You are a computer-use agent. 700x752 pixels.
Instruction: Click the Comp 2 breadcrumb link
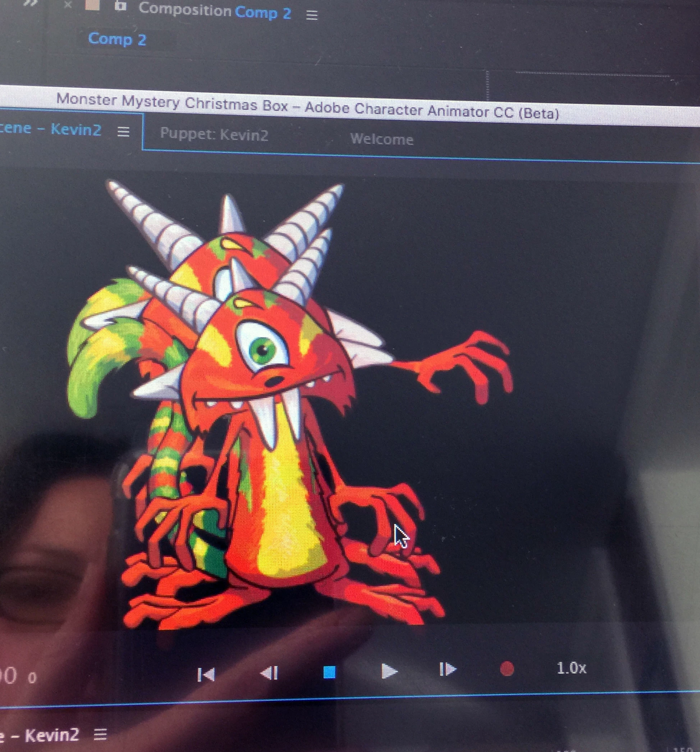117,39
